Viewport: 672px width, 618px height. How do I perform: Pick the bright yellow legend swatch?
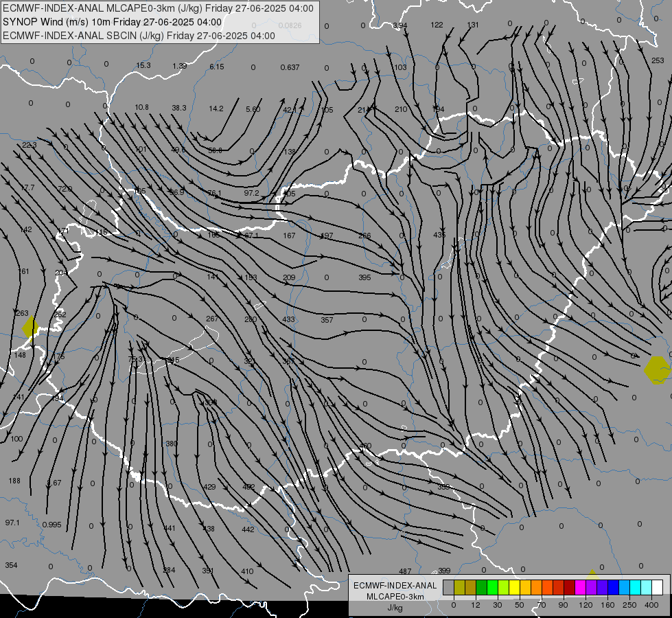click(515, 587)
